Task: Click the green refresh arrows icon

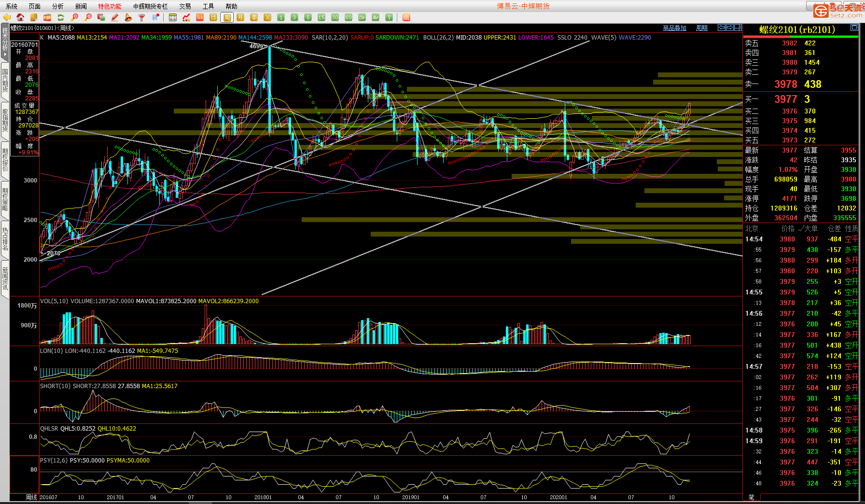Action: tap(61, 17)
